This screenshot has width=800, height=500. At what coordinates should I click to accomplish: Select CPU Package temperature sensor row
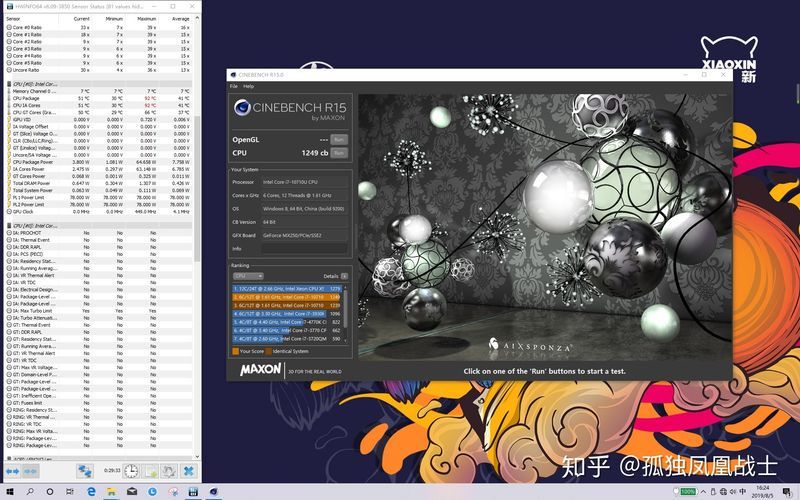point(99,98)
